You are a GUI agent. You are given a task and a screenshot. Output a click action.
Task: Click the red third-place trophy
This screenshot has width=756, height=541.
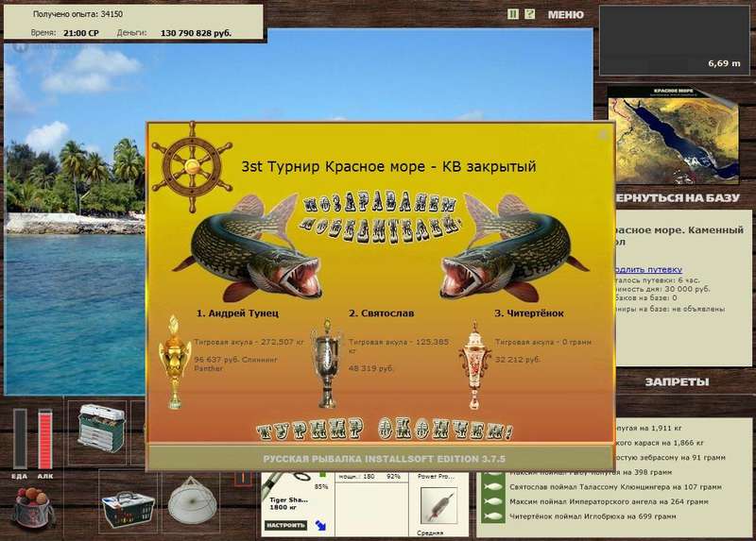point(475,365)
